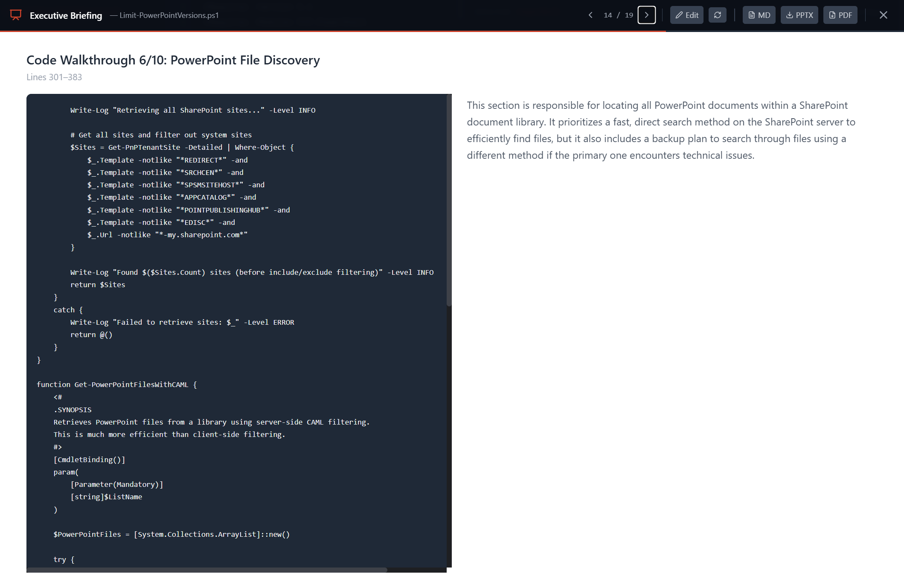Viewport: 904px width, 588px height.
Task: Go to the previous slide arrow
Action: (590, 15)
